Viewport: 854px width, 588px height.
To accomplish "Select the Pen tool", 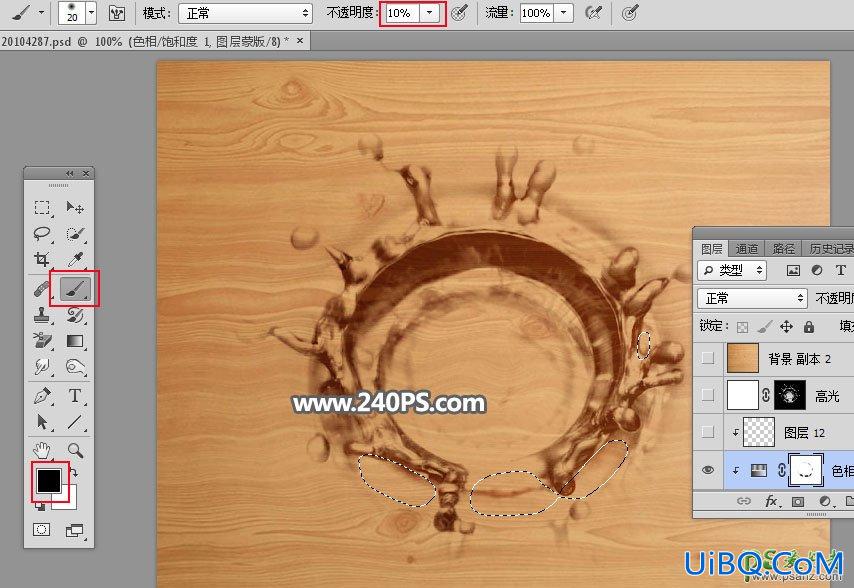I will pyautogui.click(x=42, y=396).
